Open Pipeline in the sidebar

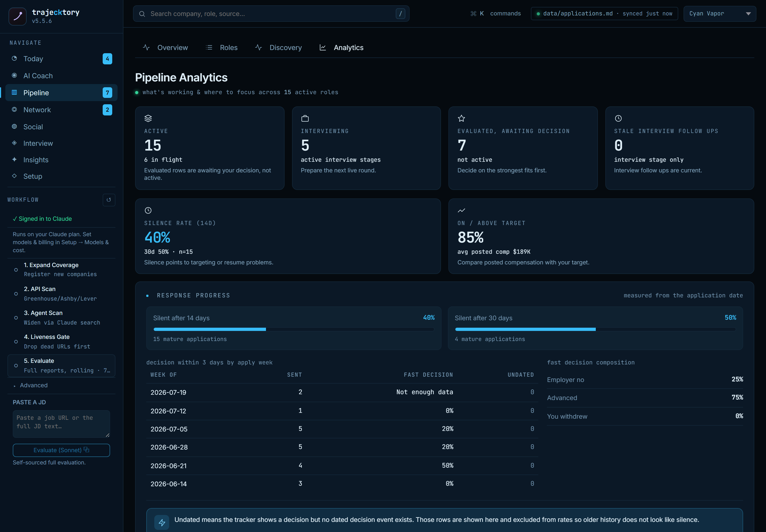click(61, 93)
